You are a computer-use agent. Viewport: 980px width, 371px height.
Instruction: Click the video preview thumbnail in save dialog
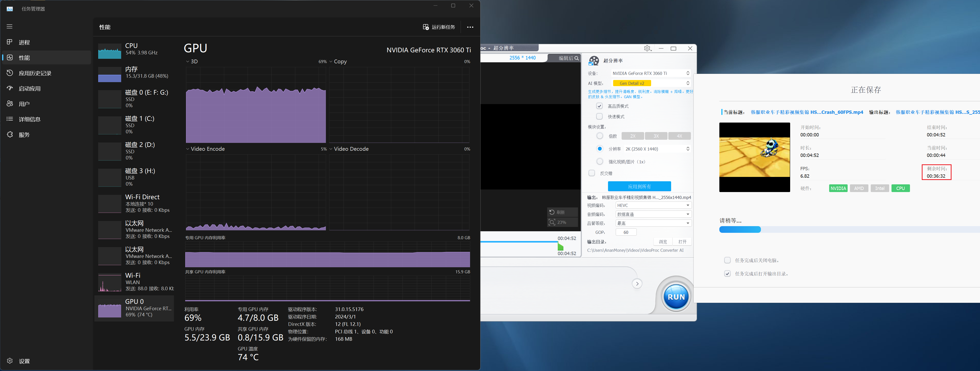(754, 157)
